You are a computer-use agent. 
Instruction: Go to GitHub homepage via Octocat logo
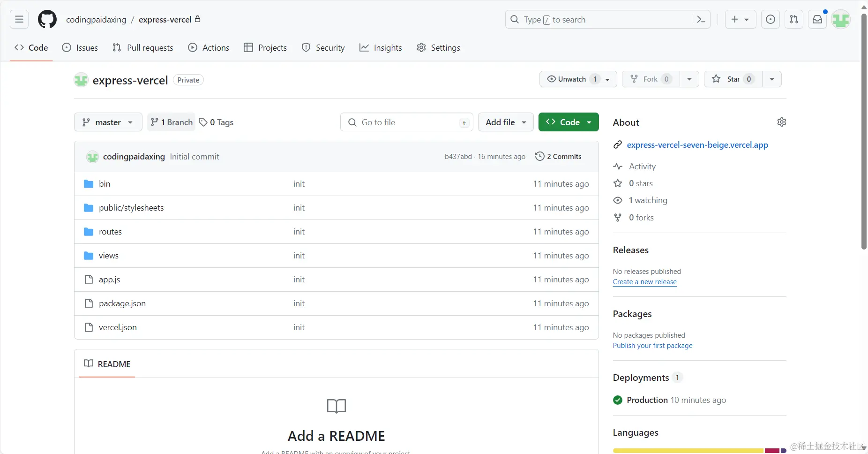[x=47, y=19]
